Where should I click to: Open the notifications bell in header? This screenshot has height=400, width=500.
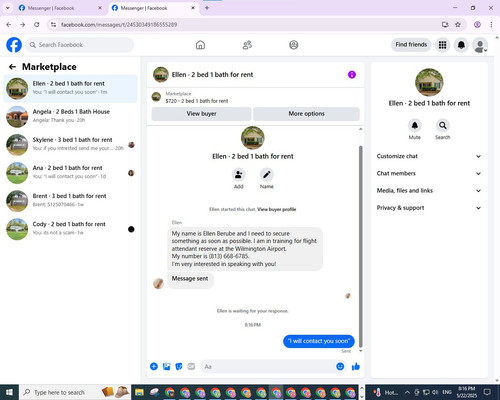pyautogui.click(x=461, y=45)
